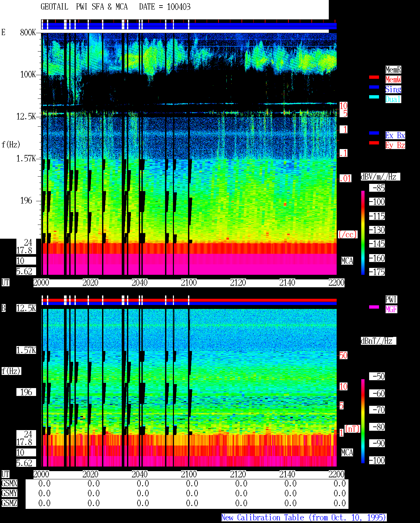The height and width of the screenshot is (523, 420).
Task: Click the cyan Dual legend swatch
Action: (x=374, y=97)
